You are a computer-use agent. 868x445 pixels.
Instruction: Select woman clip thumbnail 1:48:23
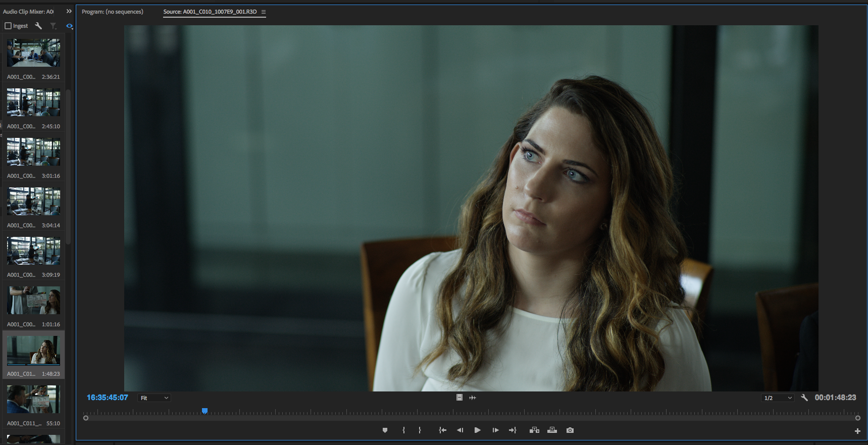click(x=33, y=350)
